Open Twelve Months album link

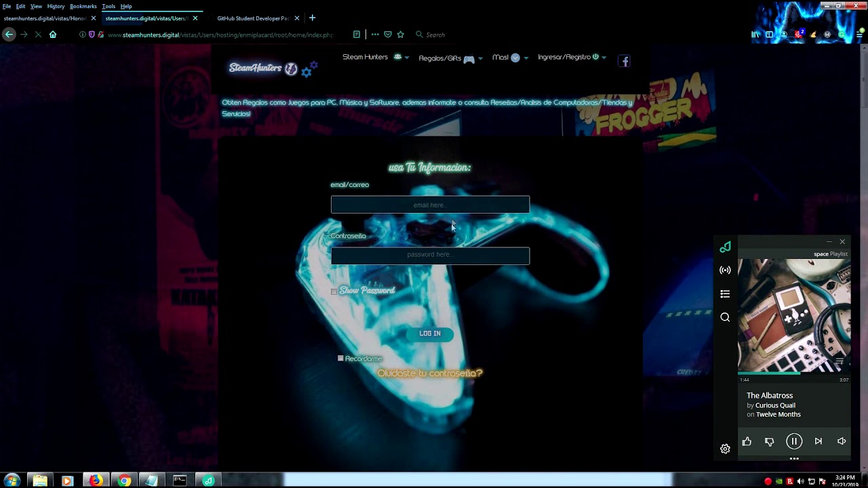tap(778, 414)
